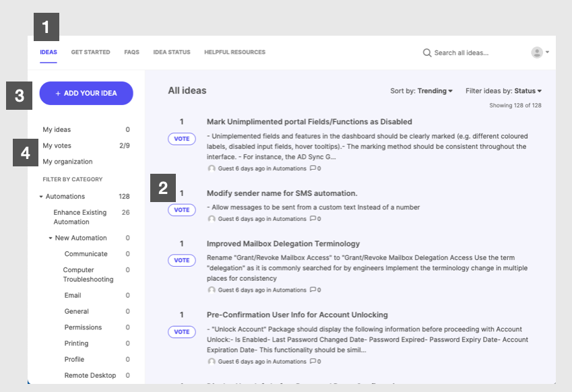Click comment icon on Pre-Confirmation User Info idea
The image size is (572, 392).
[x=313, y=362]
